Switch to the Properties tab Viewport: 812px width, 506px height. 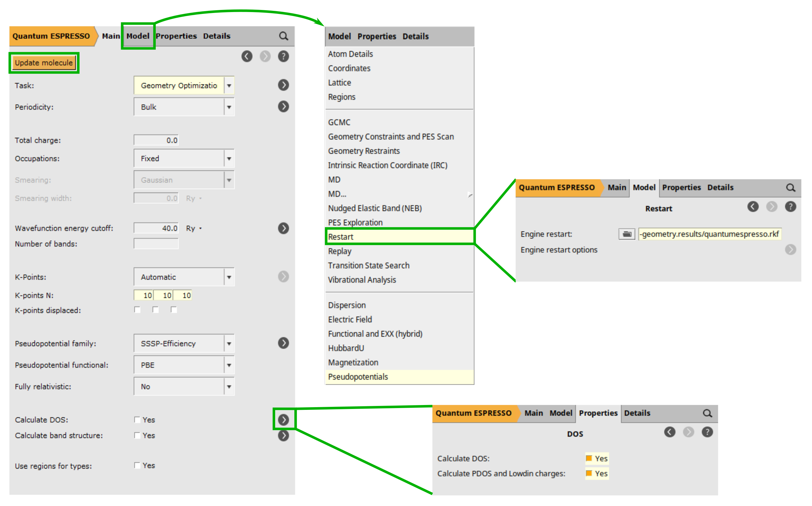coord(177,36)
